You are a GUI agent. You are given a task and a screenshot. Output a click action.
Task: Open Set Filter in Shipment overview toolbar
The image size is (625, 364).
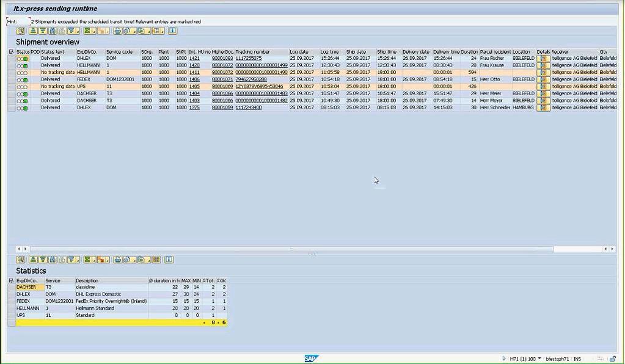pyautogui.click(x=73, y=31)
